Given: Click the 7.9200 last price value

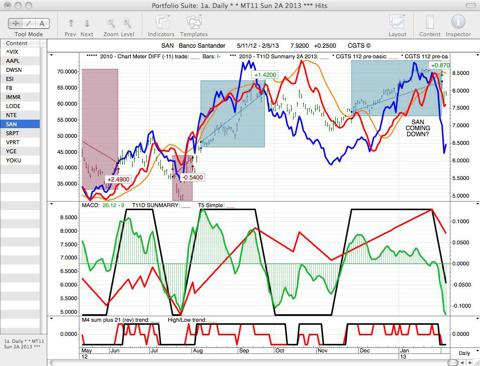Looking at the screenshot, I should coord(300,46).
